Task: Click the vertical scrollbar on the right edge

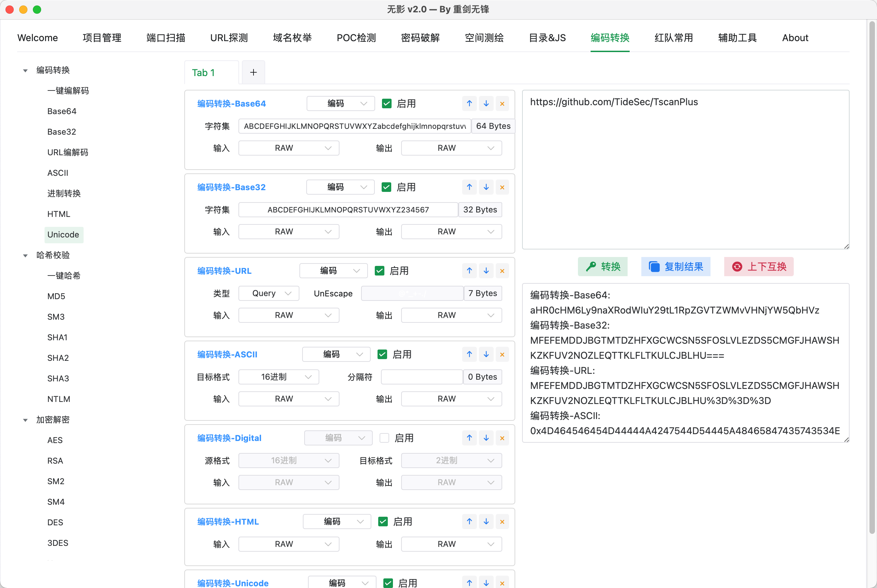Action: click(872, 278)
